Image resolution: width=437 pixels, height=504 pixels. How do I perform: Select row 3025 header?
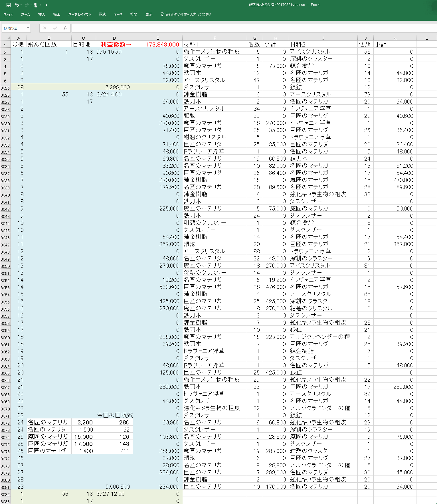point(5,88)
